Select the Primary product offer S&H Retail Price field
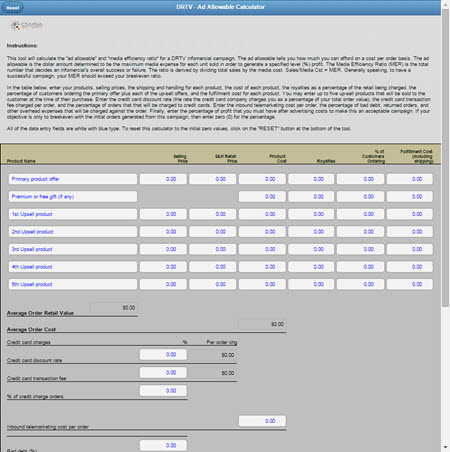Screen dimensions: 450x452 tap(213, 179)
